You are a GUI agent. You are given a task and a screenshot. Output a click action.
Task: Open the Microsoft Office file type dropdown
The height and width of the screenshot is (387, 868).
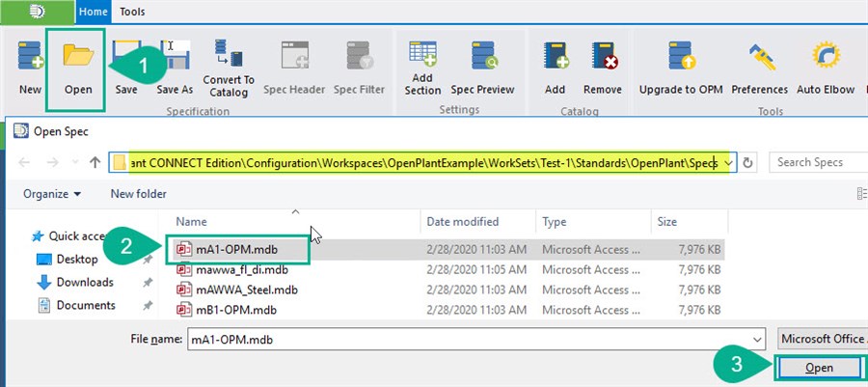coord(823,339)
